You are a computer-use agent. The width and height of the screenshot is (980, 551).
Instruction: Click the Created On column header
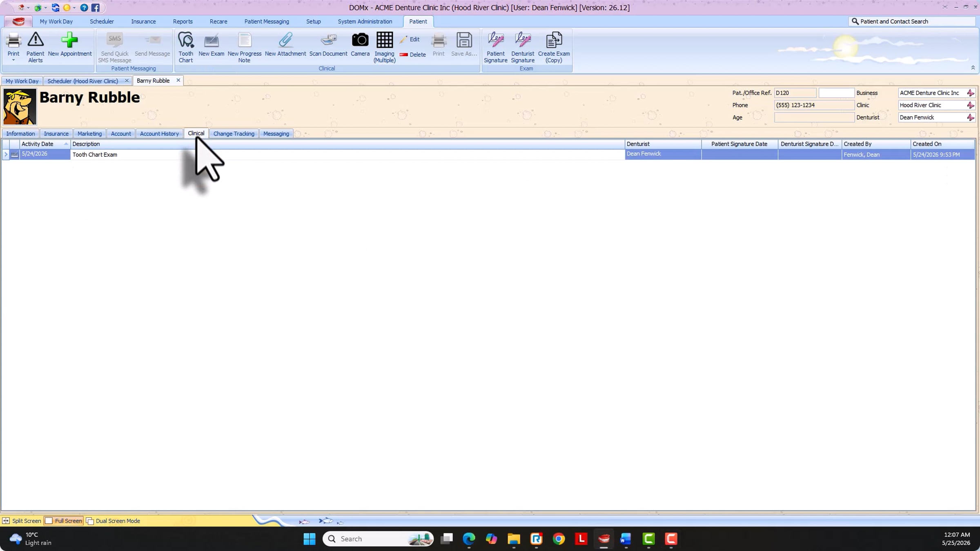tap(942, 144)
